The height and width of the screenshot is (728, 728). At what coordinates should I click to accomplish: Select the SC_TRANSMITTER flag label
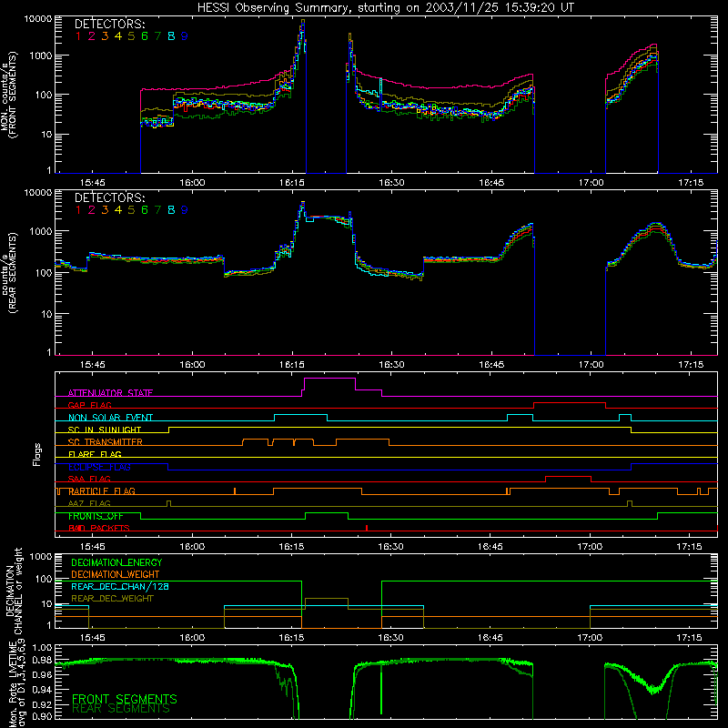(x=106, y=442)
